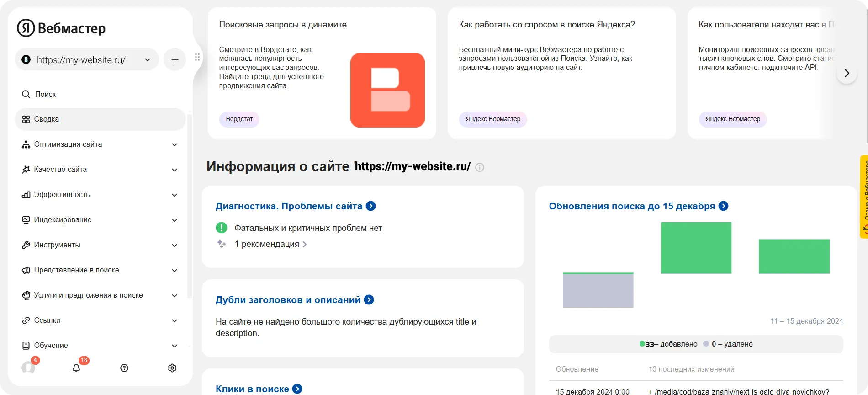Click the Услуги и предложения icon
The image size is (868, 395).
[26, 295]
